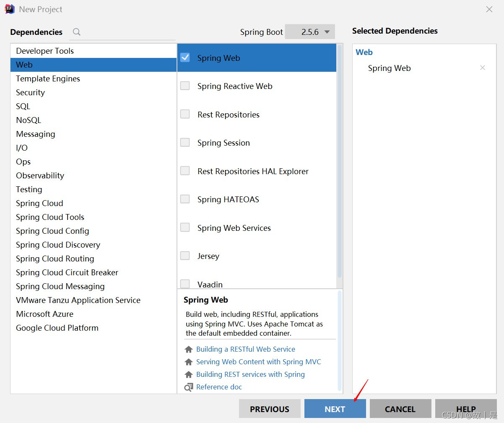
Task: Click the home icon beside Building REST services
Action: (189, 374)
